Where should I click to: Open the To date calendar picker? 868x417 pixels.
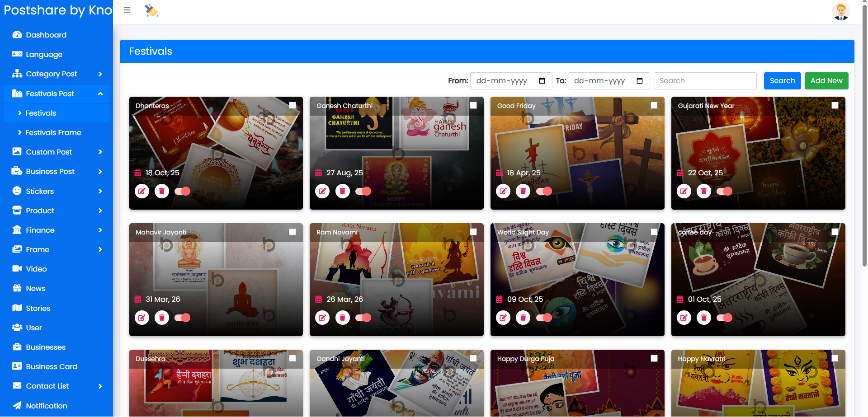click(640, 81)
